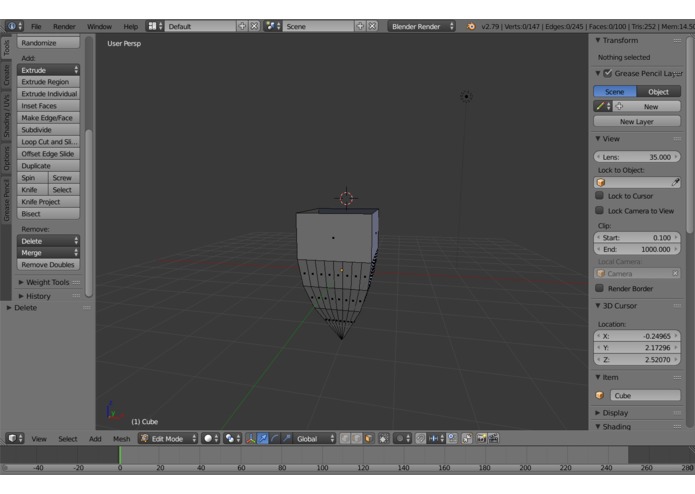This screenshot has width=695, height=494.
Task: Select the scale manipulator icon
Action: (x=286, y=438)
